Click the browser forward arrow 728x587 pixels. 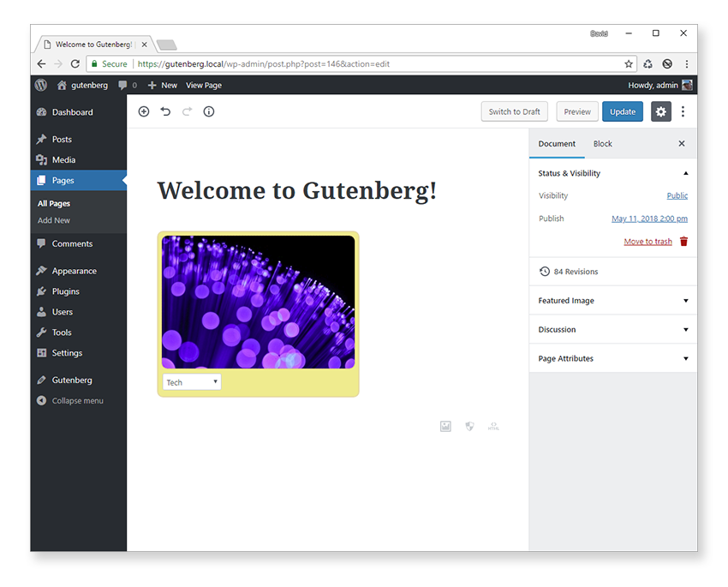coord(58,63)
